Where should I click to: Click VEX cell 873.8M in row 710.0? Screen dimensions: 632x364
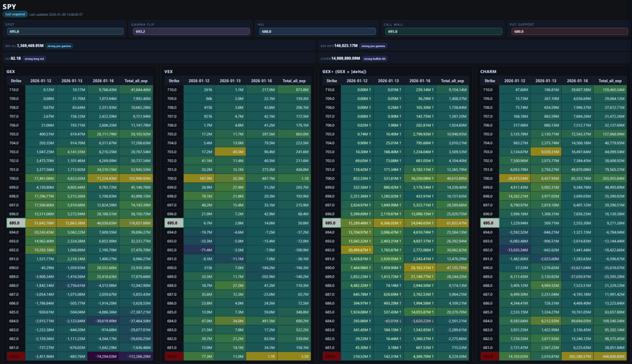click(294, 90)
